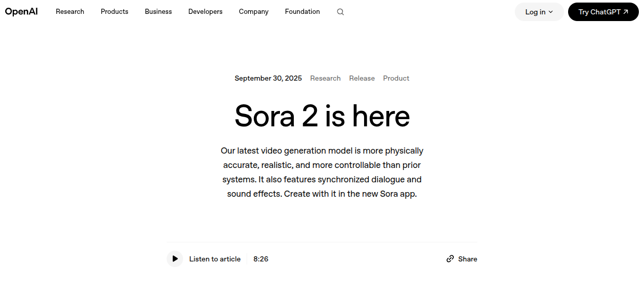This screenshot has height=283, width=644.
Task: Open the OpenAI logo home link
Action: click(x=22, y=12)
